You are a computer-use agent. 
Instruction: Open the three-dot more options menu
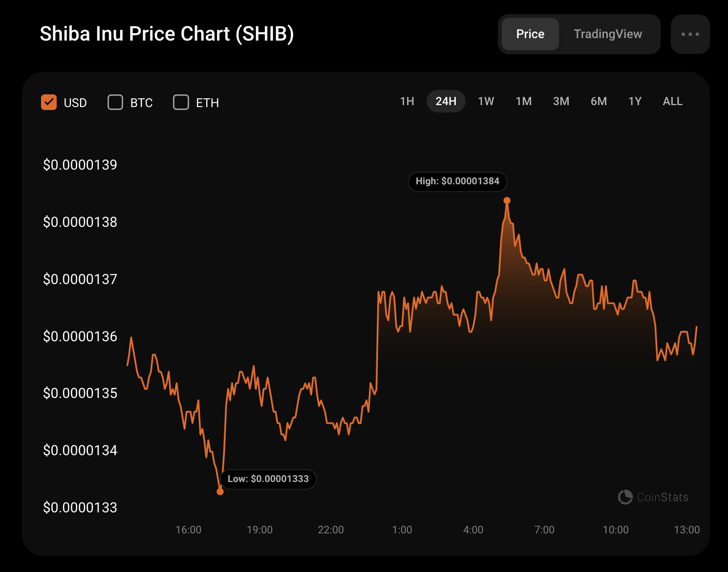tap(690, 34)
